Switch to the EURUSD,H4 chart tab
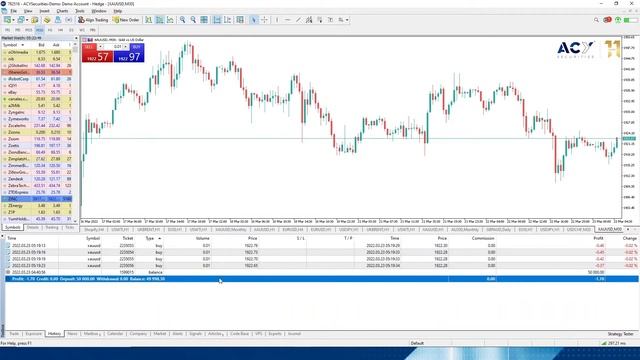640x360 pixels. pyautogui.click(x=292, y=230)
